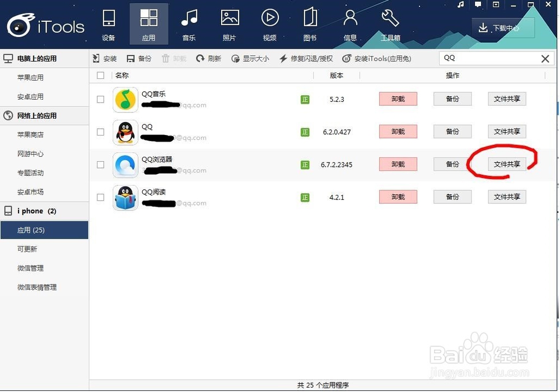Open the 下载中心 download center

503,28
